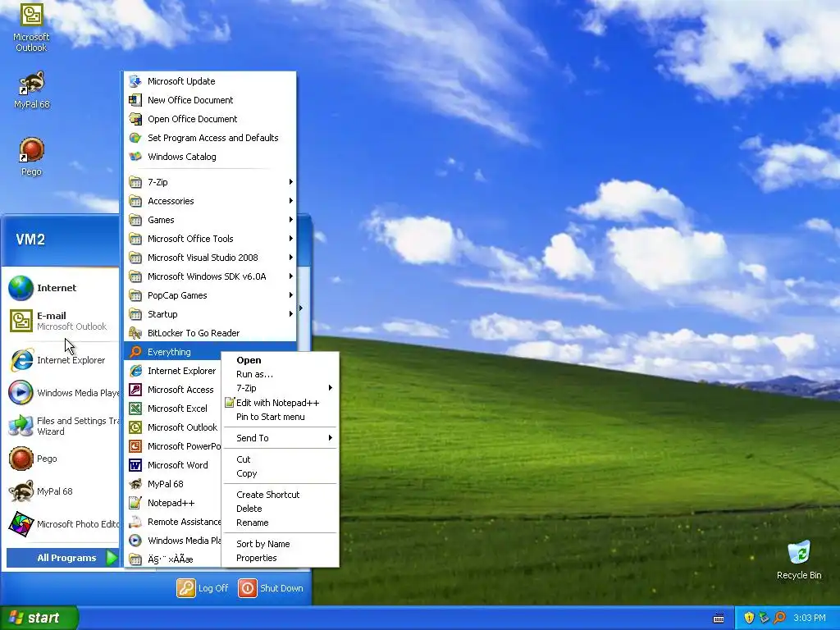This screenshot has height=630, width=840.
Task: Expand the Microsoft Windows SDK v6.0A folder
Action: coord(210,276)
